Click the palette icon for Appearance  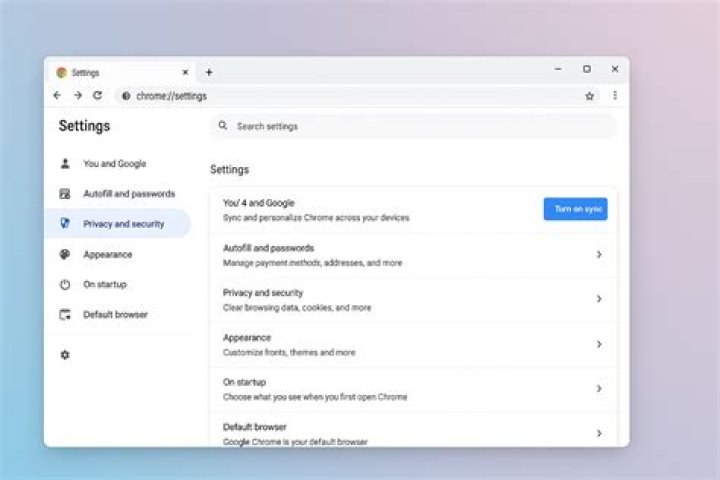[x=65, y=254]
